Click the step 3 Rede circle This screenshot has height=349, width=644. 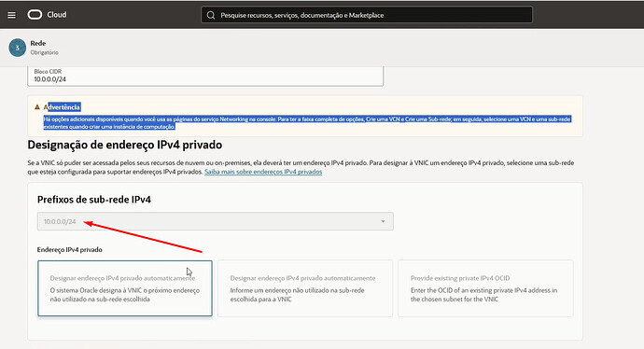(17, 48)
